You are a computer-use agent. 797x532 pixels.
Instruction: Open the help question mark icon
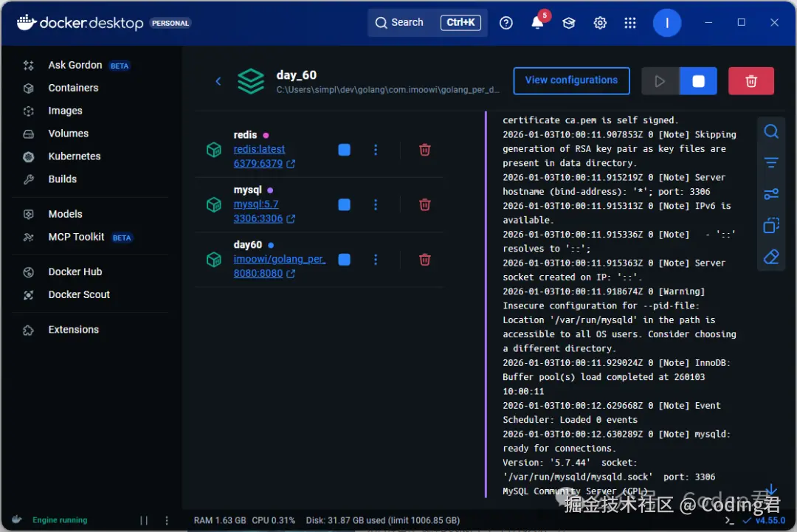tap(506, 23)
